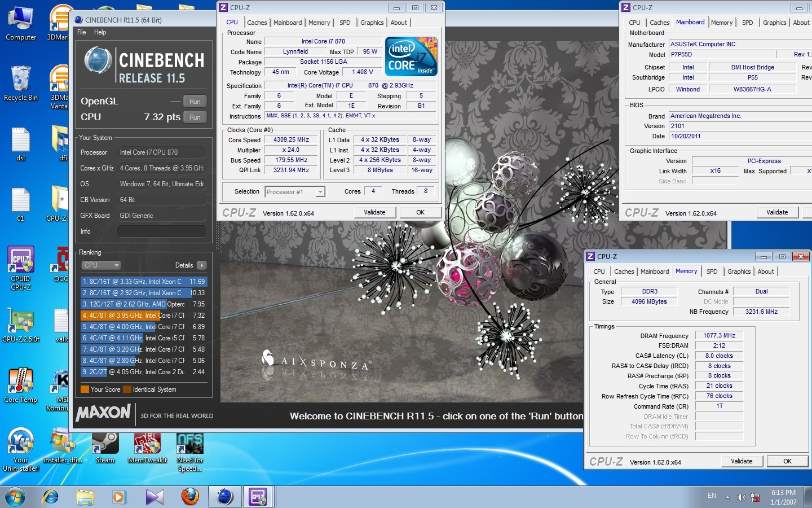Screen dimensions: 812x508
Task: Click the EN language indicator
Action: coord(712,496)
